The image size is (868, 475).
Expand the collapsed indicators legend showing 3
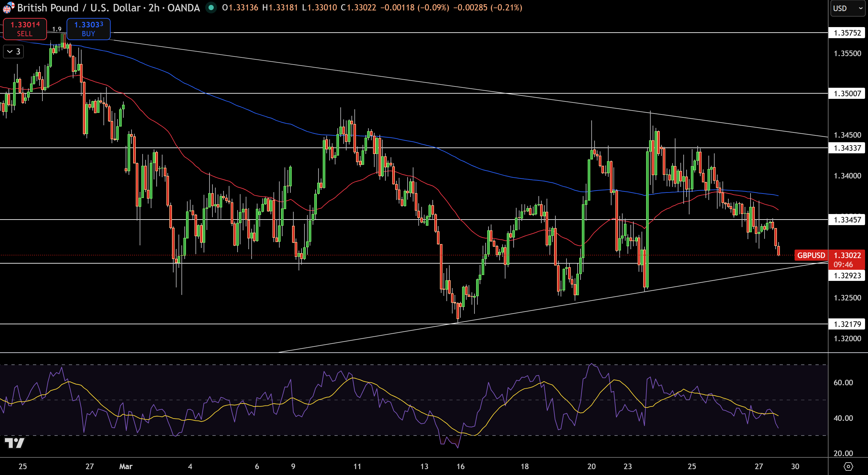(13, 52)
